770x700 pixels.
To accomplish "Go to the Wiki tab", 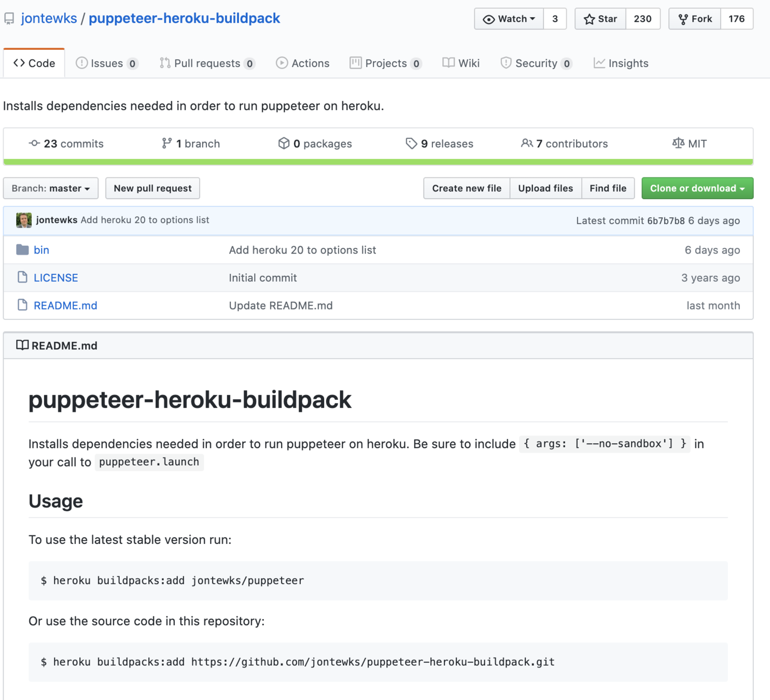I will tap(461, 63).
